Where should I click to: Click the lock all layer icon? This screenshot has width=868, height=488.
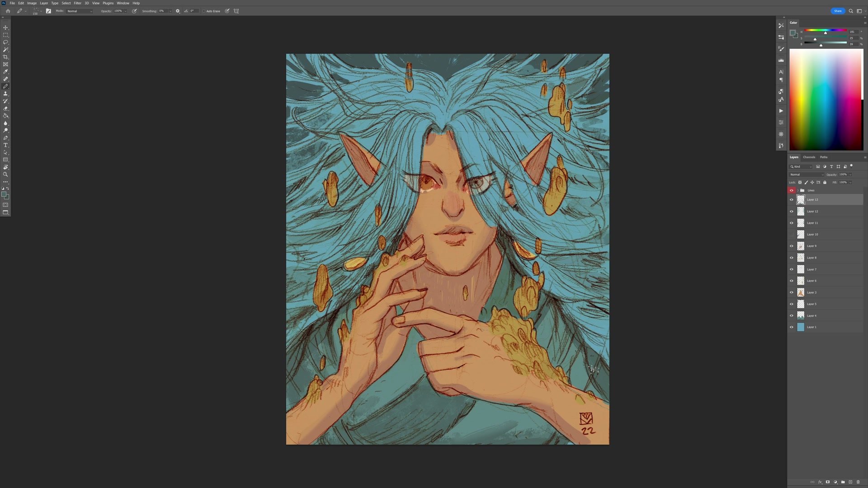click(x=825, y=183)
